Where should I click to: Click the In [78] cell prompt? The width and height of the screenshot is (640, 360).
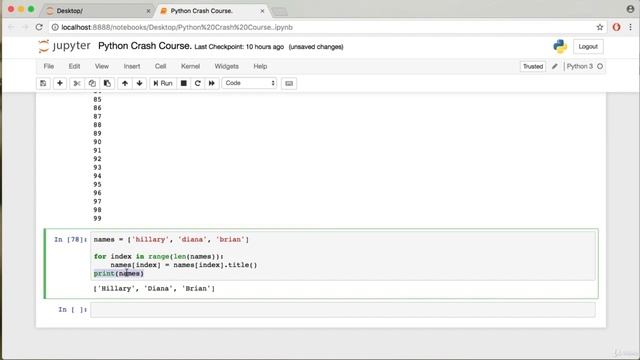pyautogui.click(x=71, y=240)
